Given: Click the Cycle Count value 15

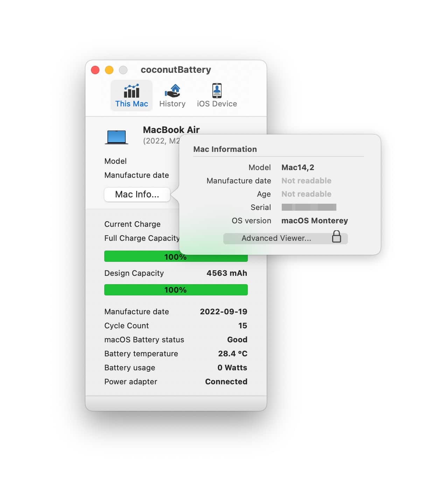Looking at the screenshot, I should [243, 325].
